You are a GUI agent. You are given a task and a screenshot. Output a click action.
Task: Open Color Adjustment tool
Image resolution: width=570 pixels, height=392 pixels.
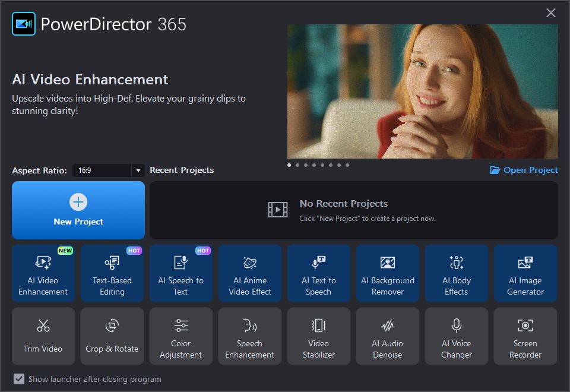[x=180, y=336]
